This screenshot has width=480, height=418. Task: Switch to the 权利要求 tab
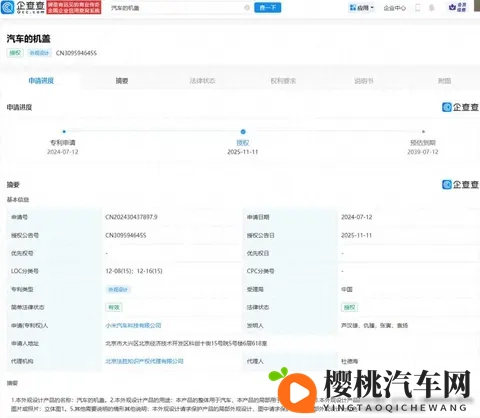[283, 81]
